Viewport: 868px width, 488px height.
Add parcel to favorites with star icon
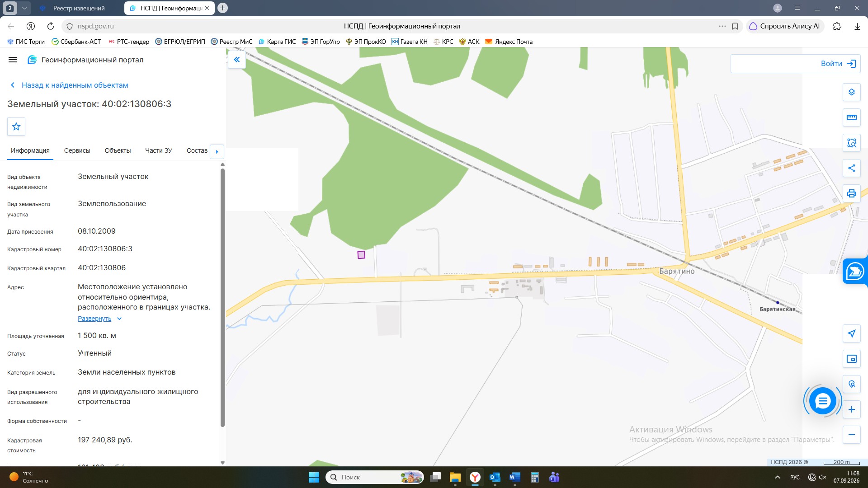click(x=16, y=127)
